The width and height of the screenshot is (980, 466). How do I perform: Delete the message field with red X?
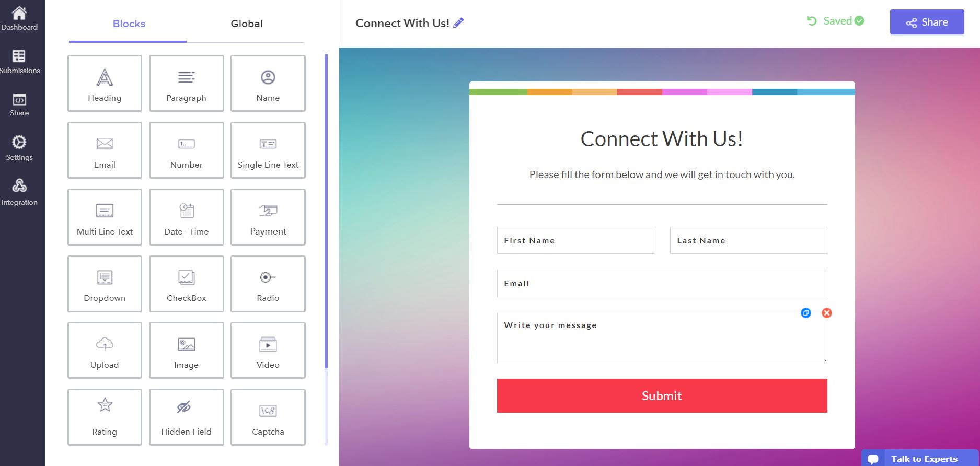[x=827, y=313]
